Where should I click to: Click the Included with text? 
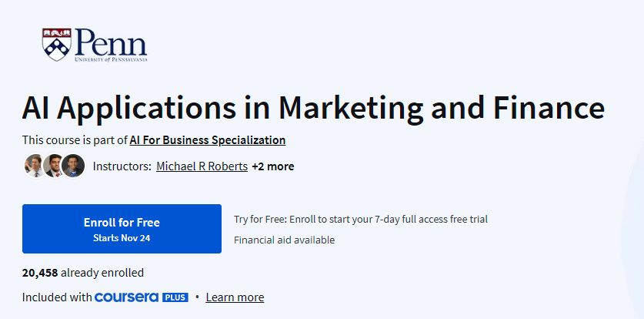[57, 297]
